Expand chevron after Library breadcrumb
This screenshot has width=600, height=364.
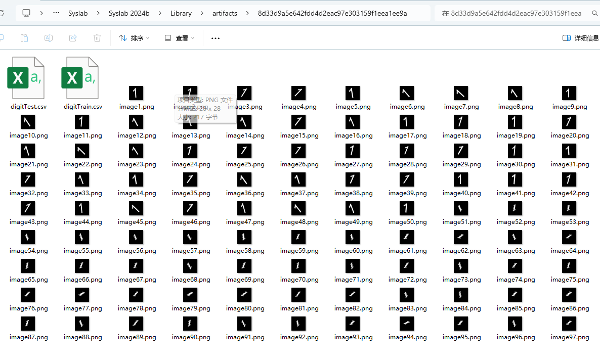(x=202, y=13)
